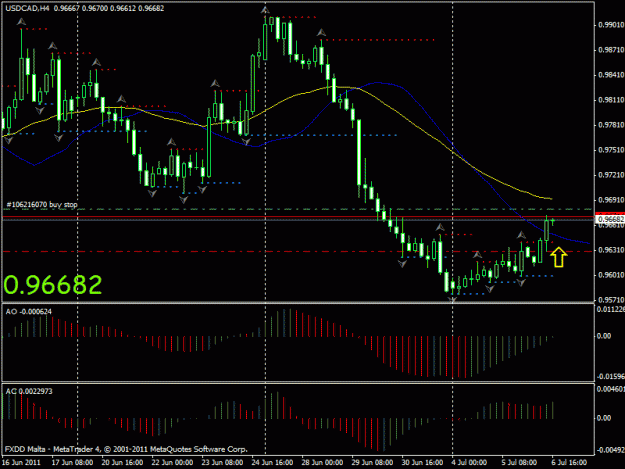Click the 0.98410 price axis label
The width and height of the screenshot is (625, 469).
click(x=611, y=75)
